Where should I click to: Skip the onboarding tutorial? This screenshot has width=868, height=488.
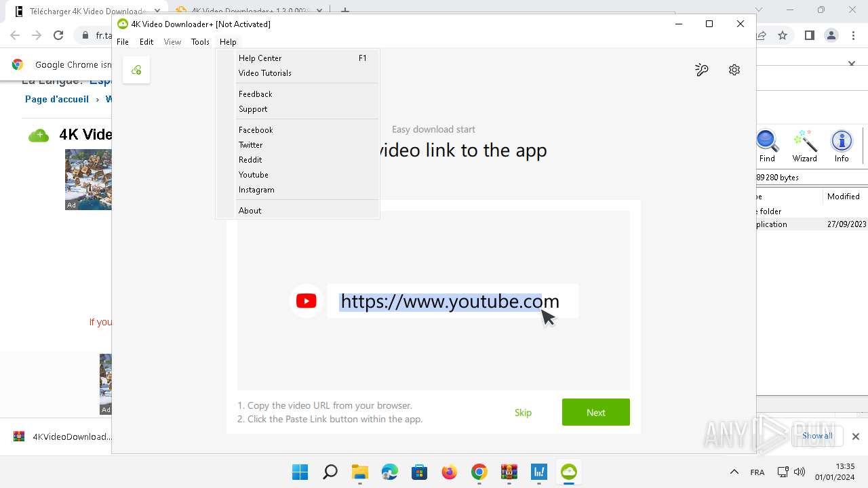523,412
